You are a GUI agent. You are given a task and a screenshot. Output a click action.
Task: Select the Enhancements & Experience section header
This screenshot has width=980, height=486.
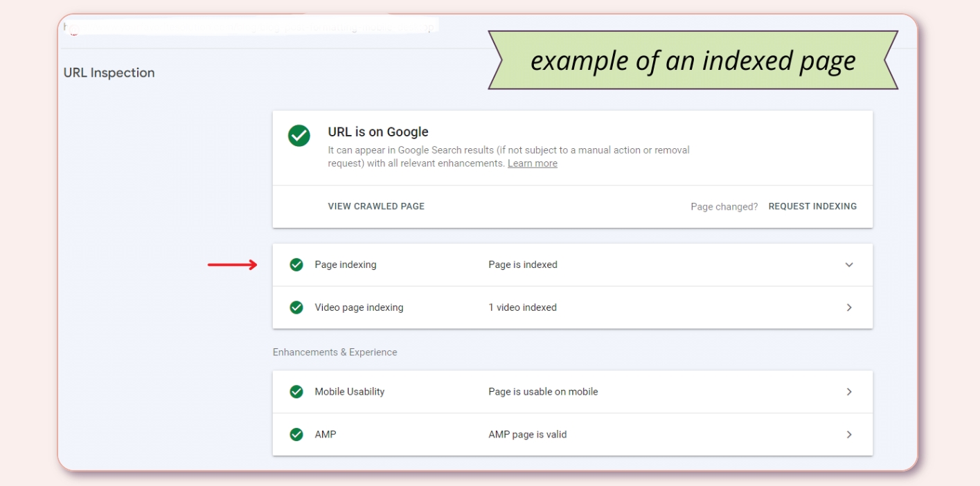(x=335, y=352)
